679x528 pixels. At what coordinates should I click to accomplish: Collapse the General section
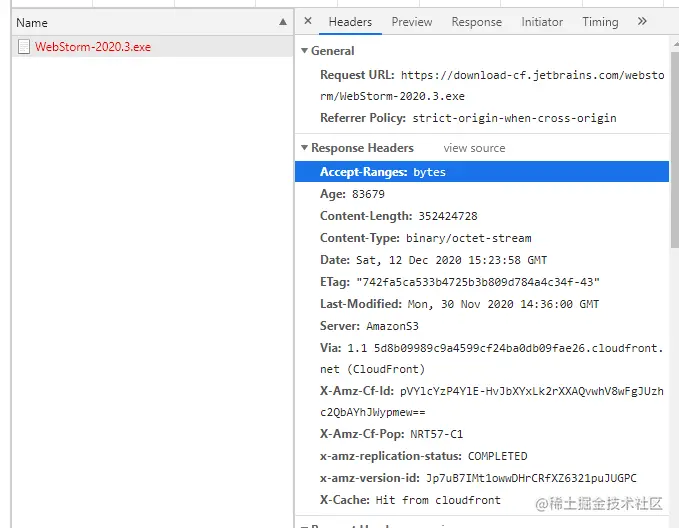pos(304,51)
